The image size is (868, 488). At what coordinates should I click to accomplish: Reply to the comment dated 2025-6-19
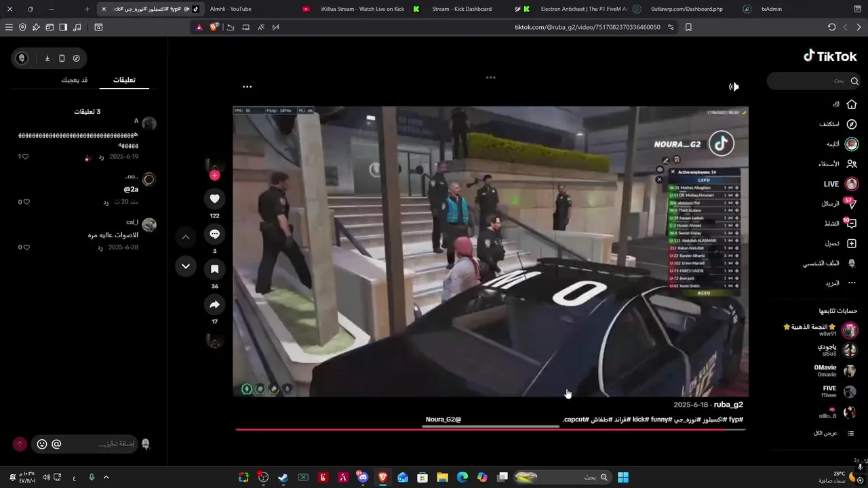point(101,157)
